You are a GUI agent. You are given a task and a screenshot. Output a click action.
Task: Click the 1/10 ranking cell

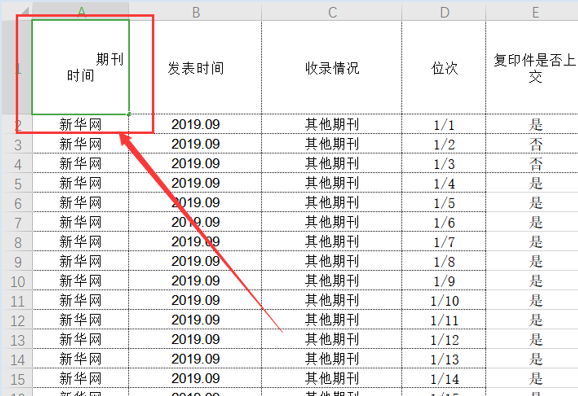(444, 300)
